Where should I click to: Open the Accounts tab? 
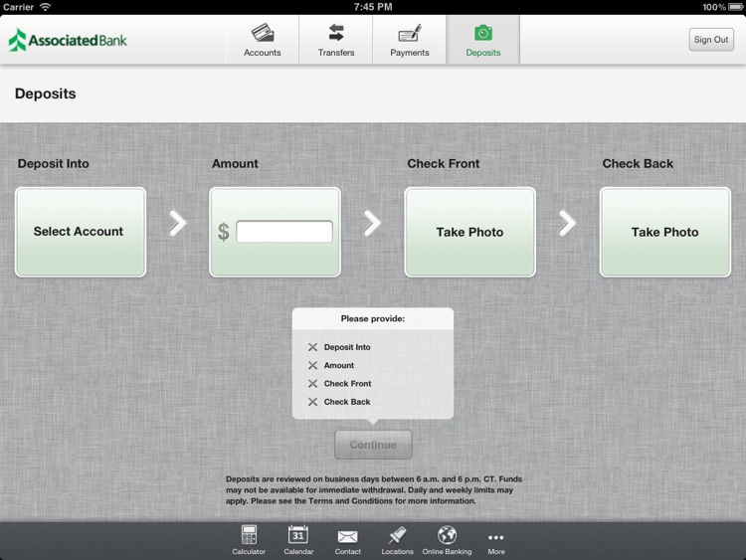[x=263, y=40]
